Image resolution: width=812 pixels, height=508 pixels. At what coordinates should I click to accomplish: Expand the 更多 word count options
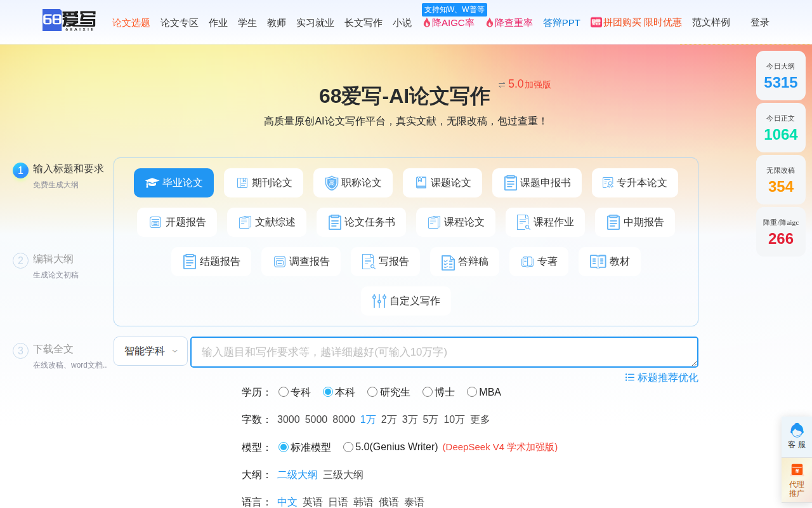tap(480, 420)
